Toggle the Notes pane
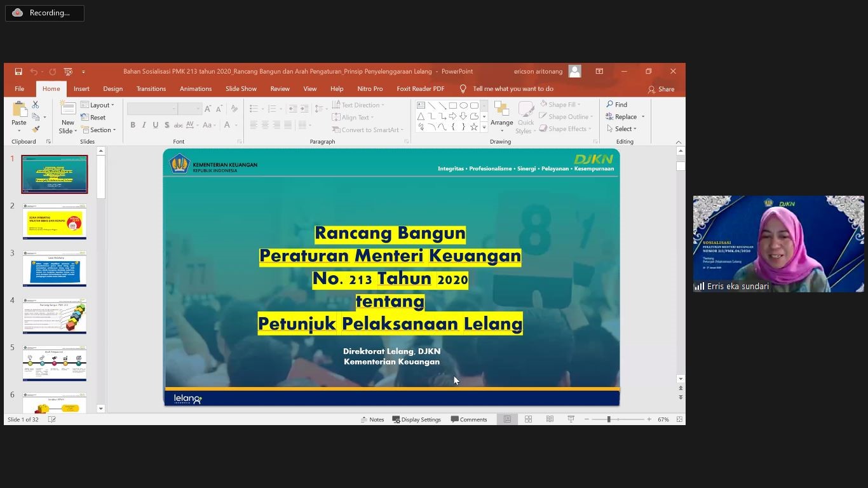 click(372, 419)
